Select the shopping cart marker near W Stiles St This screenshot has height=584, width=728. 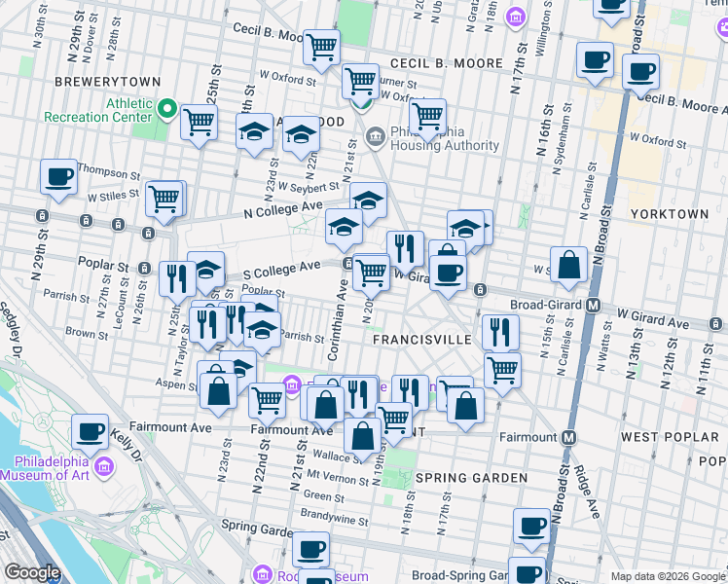(164, 201)
